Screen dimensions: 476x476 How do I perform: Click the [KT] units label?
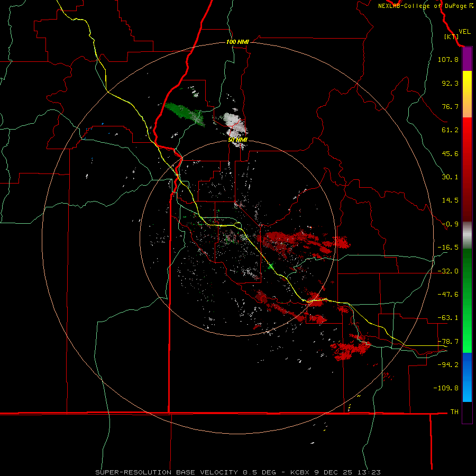pos(451,36)
